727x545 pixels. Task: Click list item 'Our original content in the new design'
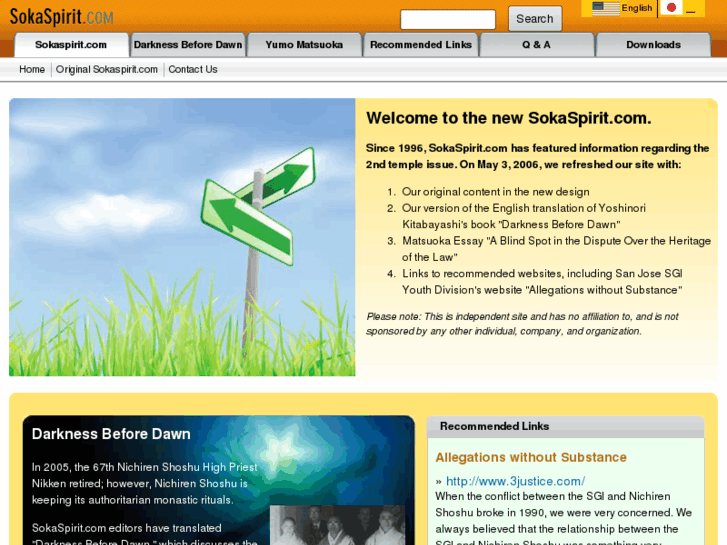click(x=496, y=192)
